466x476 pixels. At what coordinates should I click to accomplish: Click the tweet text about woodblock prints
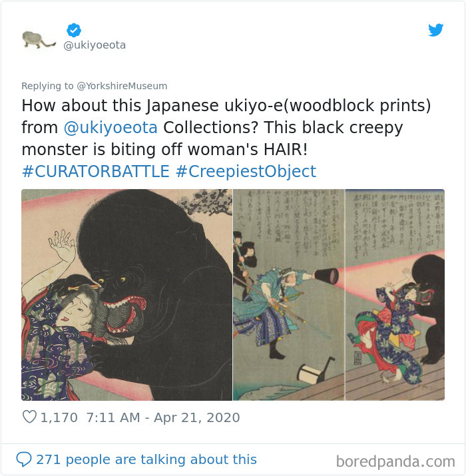226,128
